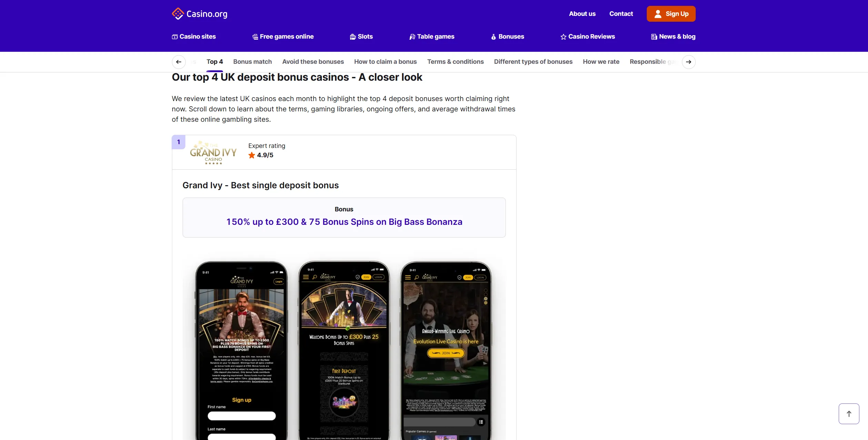Open the first Grand Ivy phone screenshot
The width and height of the screenshot is (868, 440).
pos(241,350)
